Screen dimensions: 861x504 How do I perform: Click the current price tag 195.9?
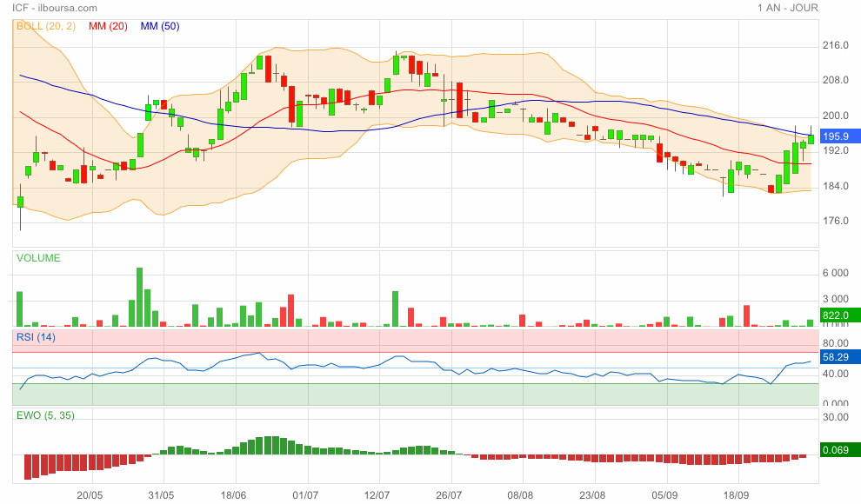(x=839, y=136)
